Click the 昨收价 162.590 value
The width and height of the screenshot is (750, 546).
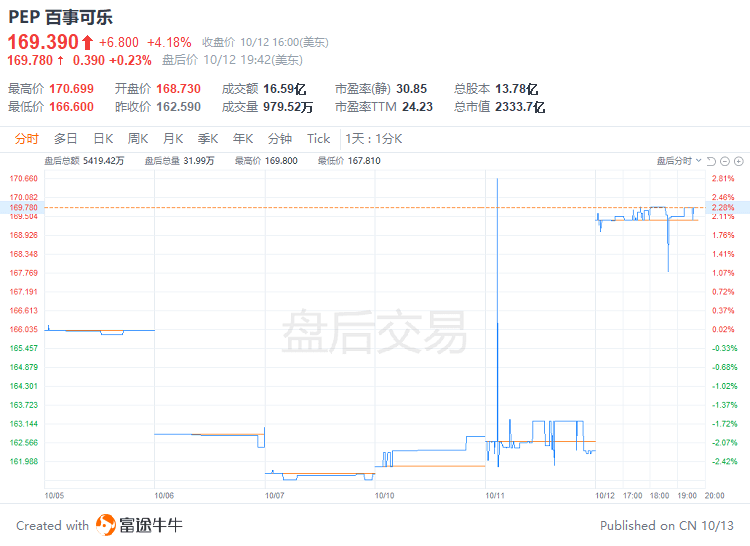[178, 107]
